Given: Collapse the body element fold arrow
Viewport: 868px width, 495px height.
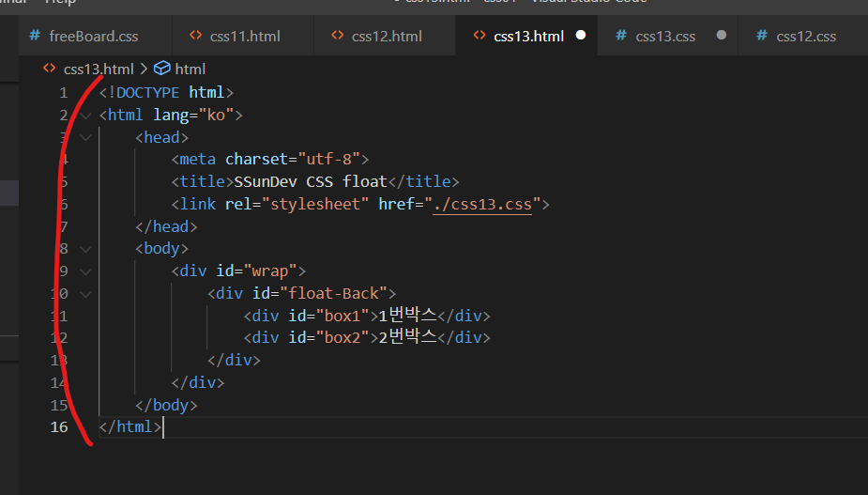Looking at the screenshot, I should (x=85, y=249).
